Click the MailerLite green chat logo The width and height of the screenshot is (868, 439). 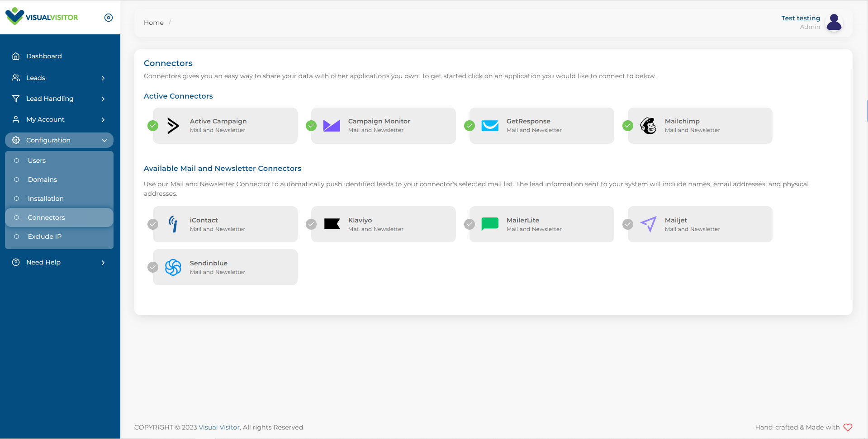point(490,224)
